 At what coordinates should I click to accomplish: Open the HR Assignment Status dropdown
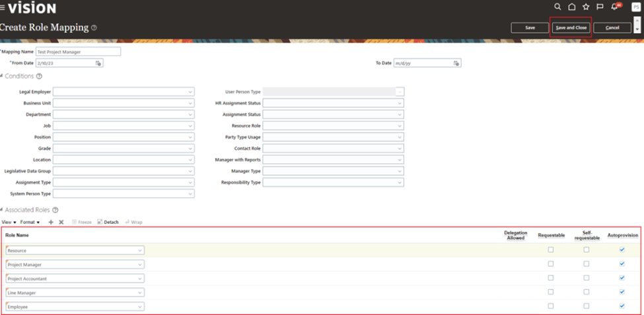point(400,103)
